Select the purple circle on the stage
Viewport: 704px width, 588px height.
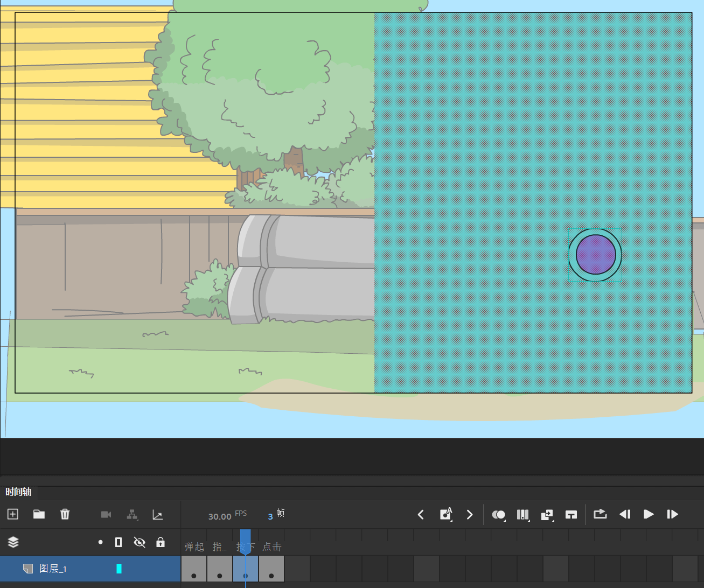[596, 254]
